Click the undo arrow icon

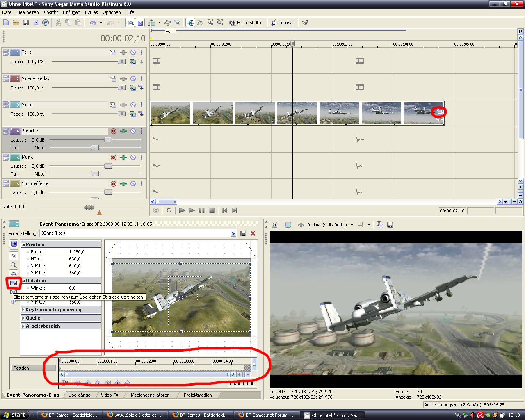[x=93, y=23]
